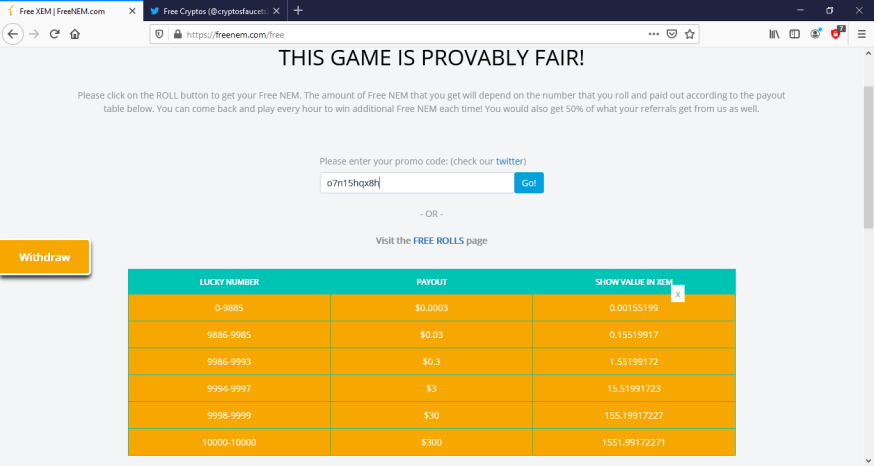Viewport: 874px width, 466px height.
Task: Open the Firefox hamburger menu
Action: click(x=862, y=34)
